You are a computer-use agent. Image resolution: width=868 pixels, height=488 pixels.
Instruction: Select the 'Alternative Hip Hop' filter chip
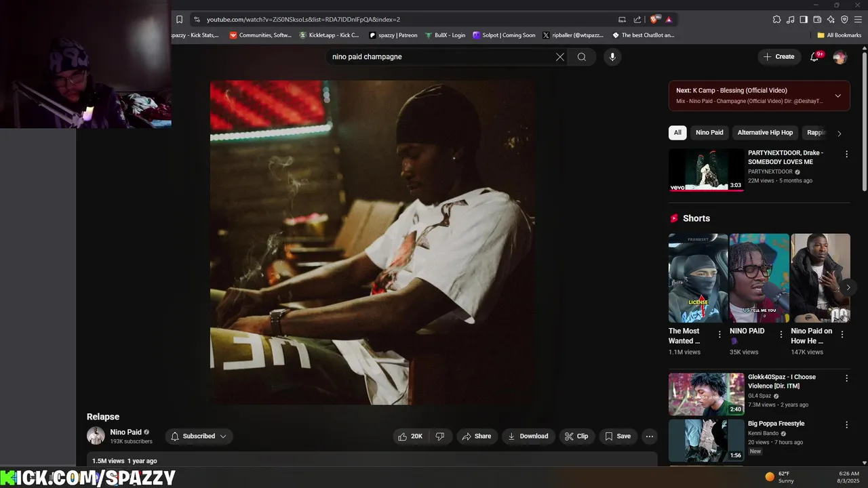click(x=765, y=133)
